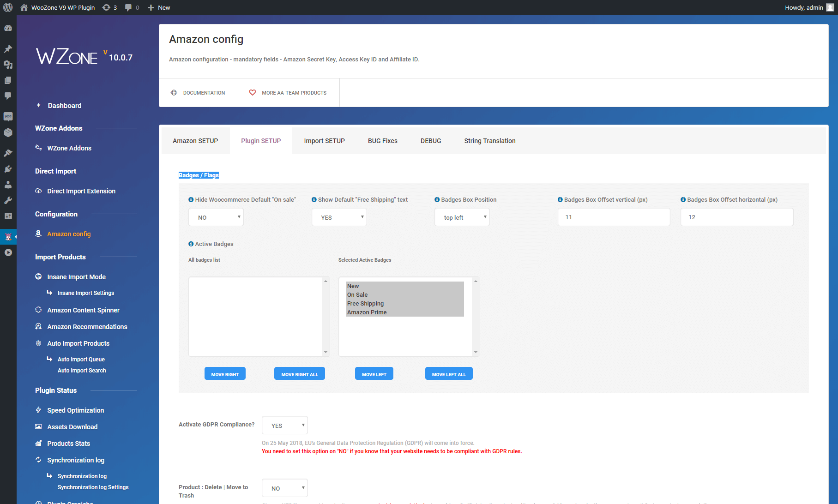Open Product Delete Move to Trash dropdown
Viewport: 838px width, 504px height.
(284, 488)
